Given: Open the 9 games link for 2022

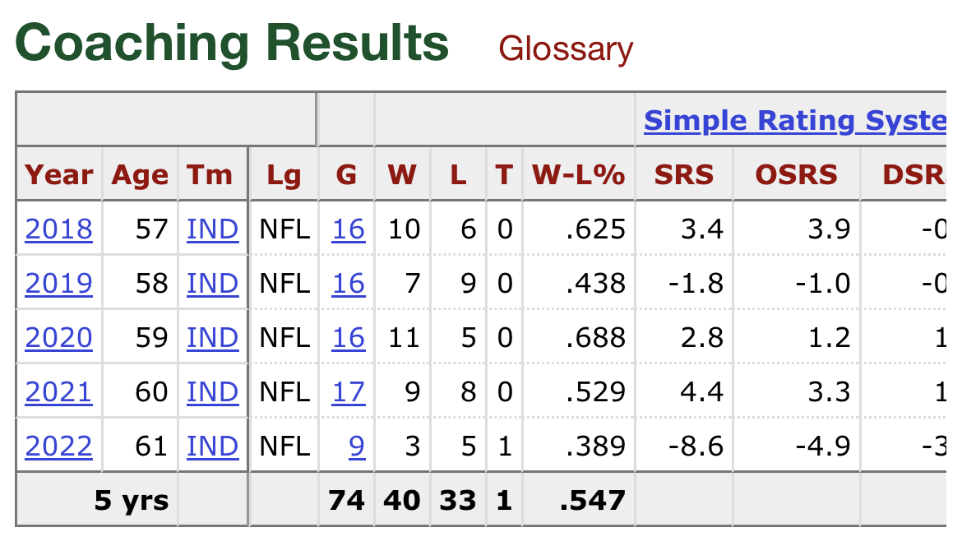Looking at the screenshot, I should 356,446.
